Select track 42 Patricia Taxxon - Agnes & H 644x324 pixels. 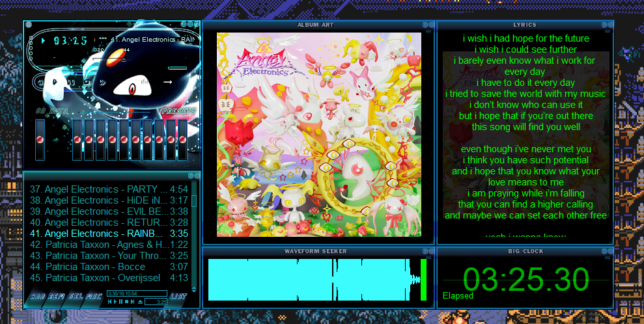109,245
